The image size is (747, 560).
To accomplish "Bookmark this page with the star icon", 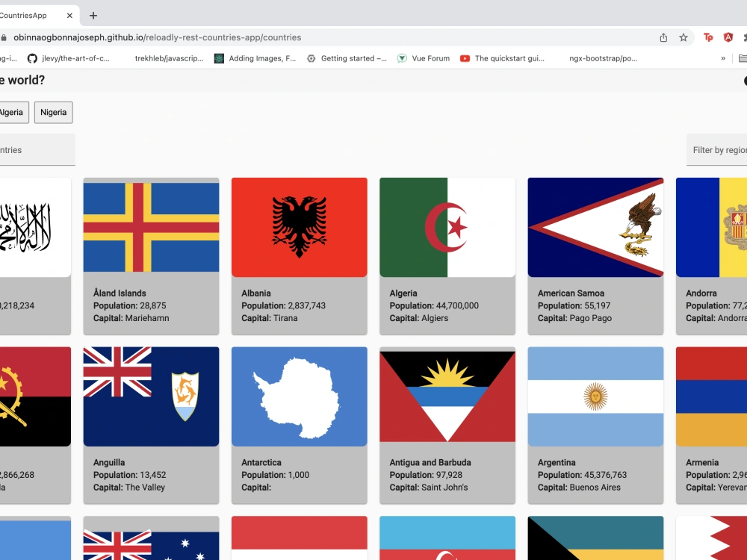I will [684, 37].
